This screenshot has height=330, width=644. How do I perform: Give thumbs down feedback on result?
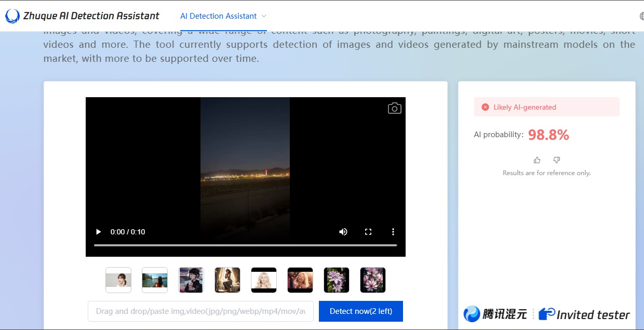557,160
